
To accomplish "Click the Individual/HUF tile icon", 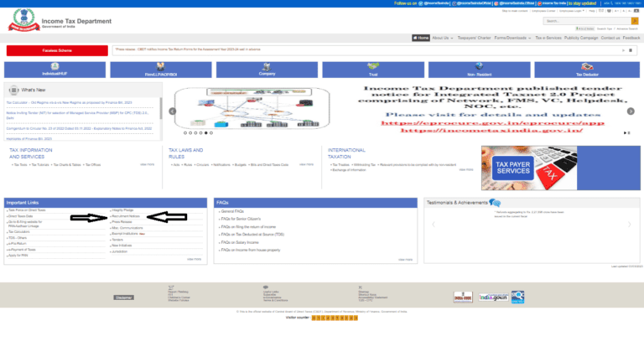I will (55, 66).
